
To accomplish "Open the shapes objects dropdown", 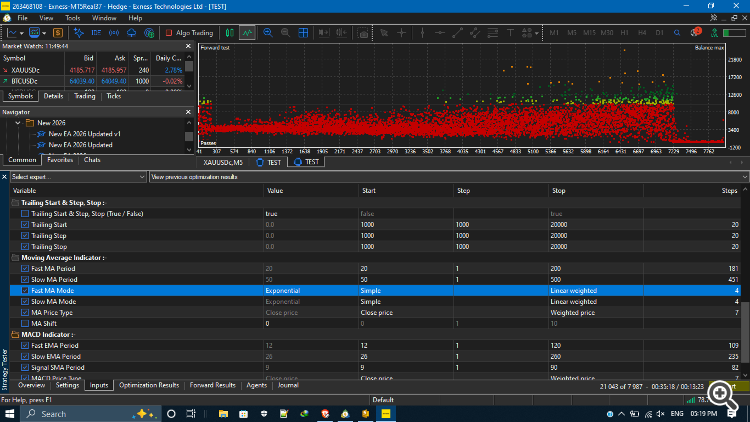I will [530, 33].
